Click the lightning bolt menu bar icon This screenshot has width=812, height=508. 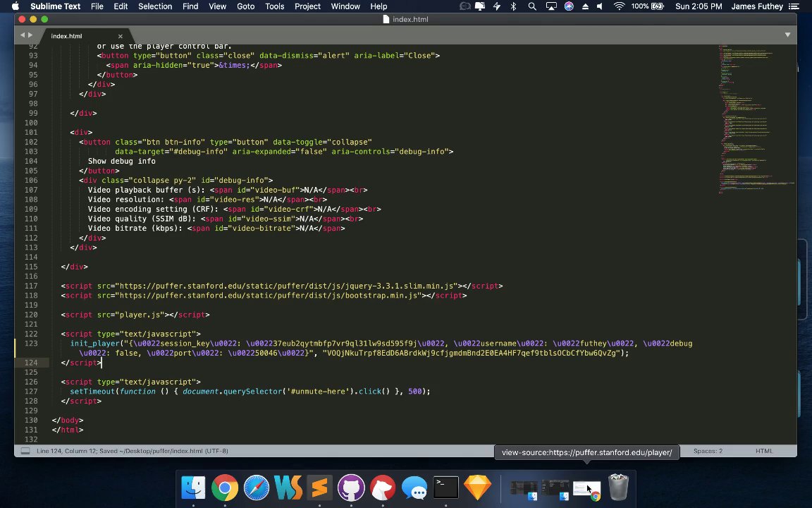(x=497, y=6)
